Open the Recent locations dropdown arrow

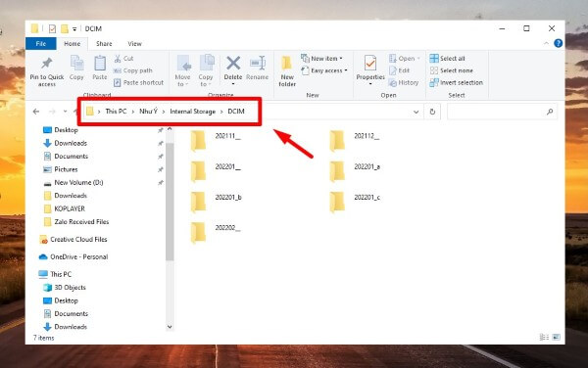[x=66, y=112]
